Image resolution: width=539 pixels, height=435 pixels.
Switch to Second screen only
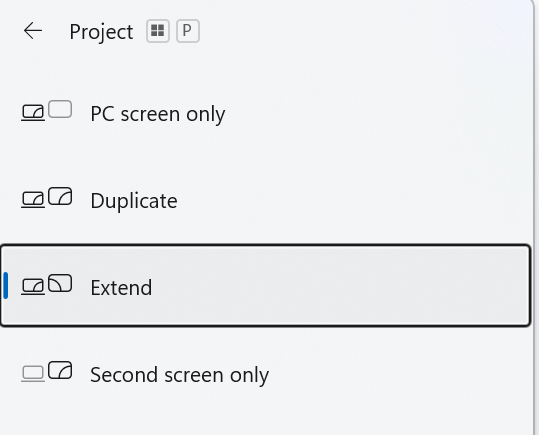179,374
